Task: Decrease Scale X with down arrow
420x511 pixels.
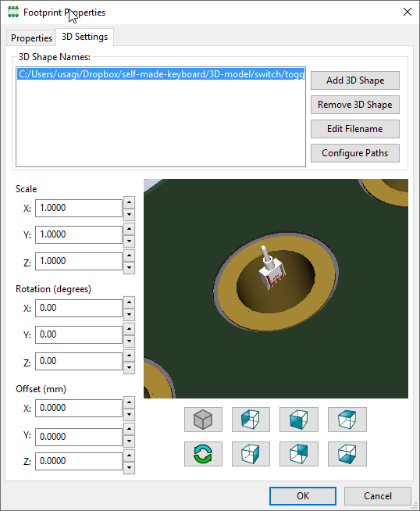Action: pos(130,214)
